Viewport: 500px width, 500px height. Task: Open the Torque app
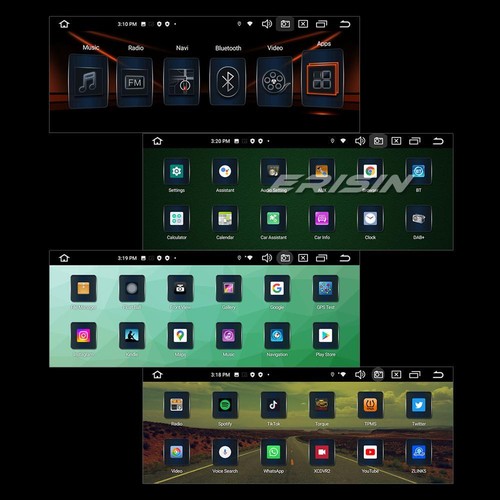322,405
